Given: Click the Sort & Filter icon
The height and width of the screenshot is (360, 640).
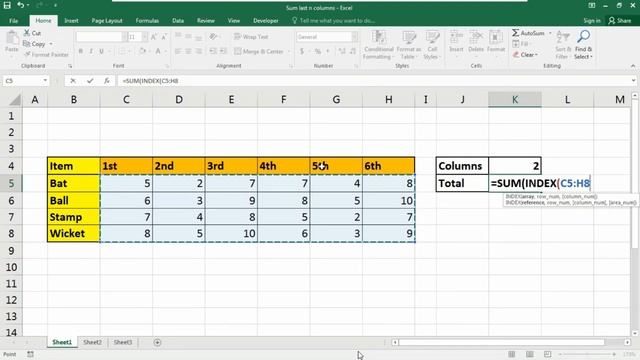Looking at the screenshot, I should pyautogui.click(x=562, y=38).
